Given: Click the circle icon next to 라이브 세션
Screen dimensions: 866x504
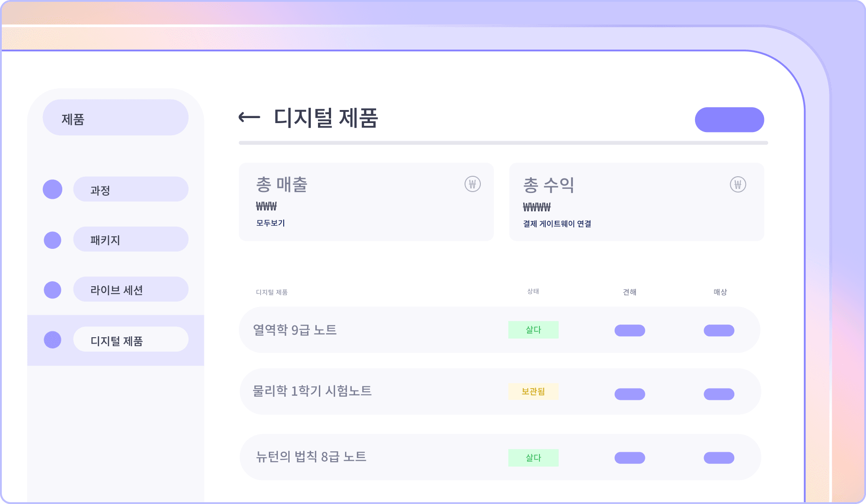Looking at the screenshot, I should click(x=52, y=290).
